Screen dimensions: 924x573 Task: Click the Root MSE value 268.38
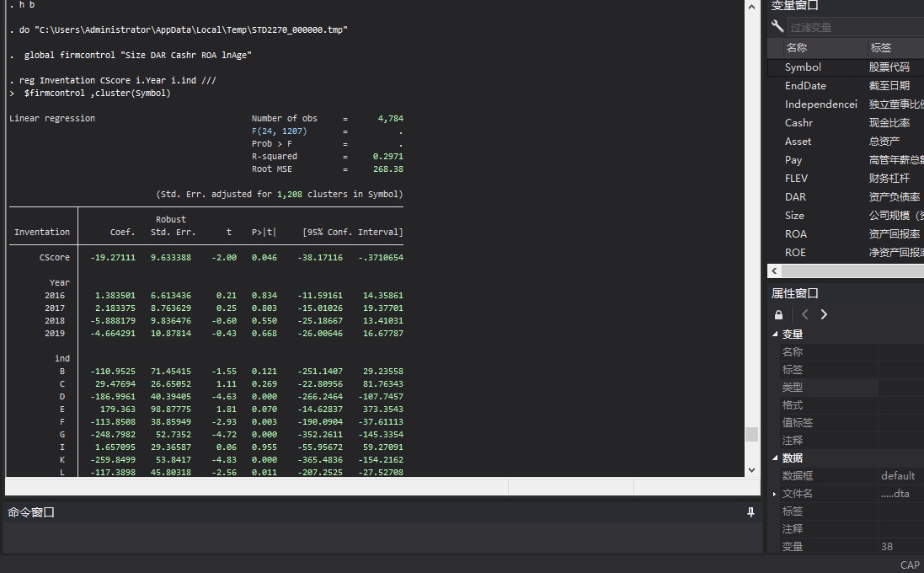(x=387, y=169)
